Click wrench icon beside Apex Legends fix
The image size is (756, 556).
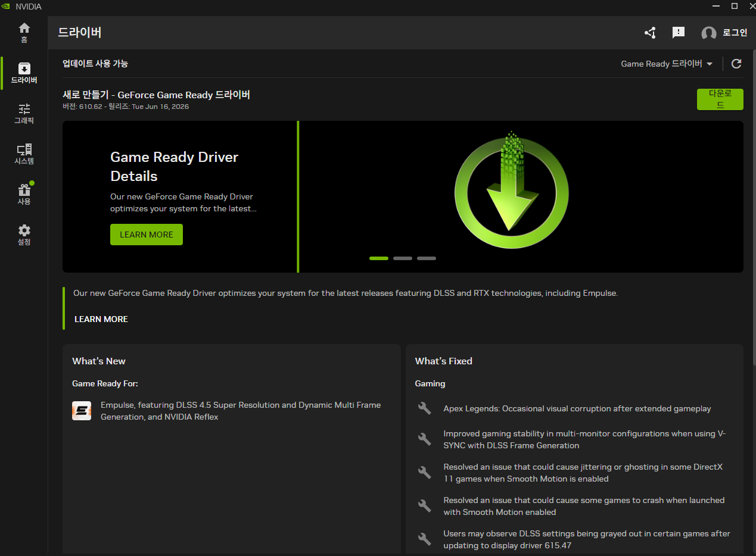tap(424, 408)
